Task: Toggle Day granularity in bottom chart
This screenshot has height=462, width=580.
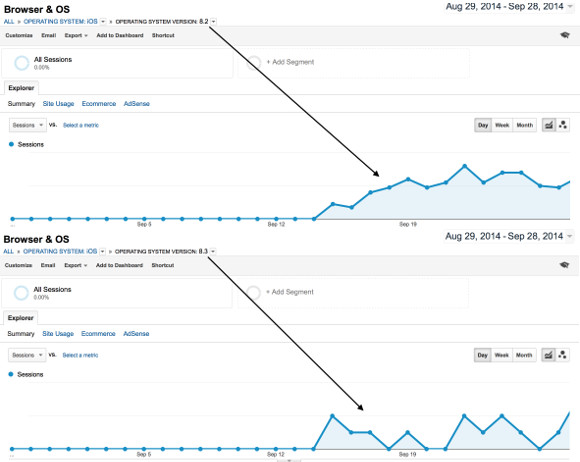Action: click(x=482, y=355)
